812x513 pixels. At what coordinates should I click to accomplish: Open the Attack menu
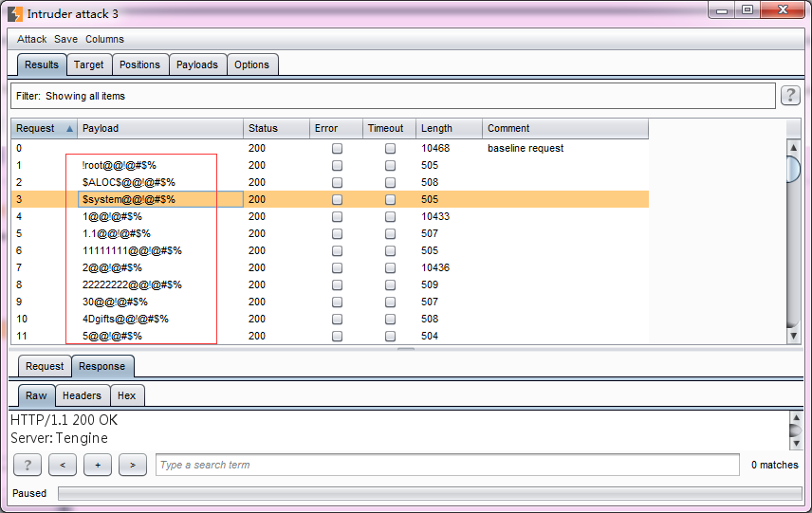coord(31,39)
